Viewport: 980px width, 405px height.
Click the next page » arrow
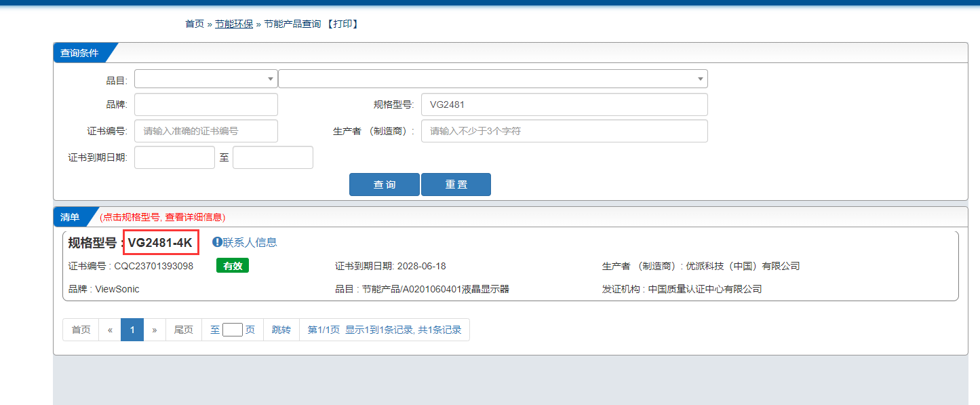(155, 330)
